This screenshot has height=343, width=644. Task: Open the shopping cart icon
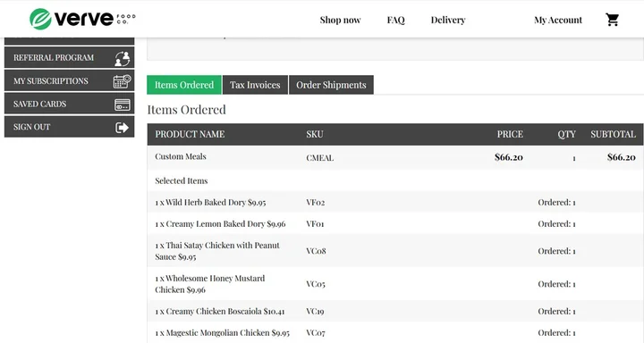tap(612, 20)
